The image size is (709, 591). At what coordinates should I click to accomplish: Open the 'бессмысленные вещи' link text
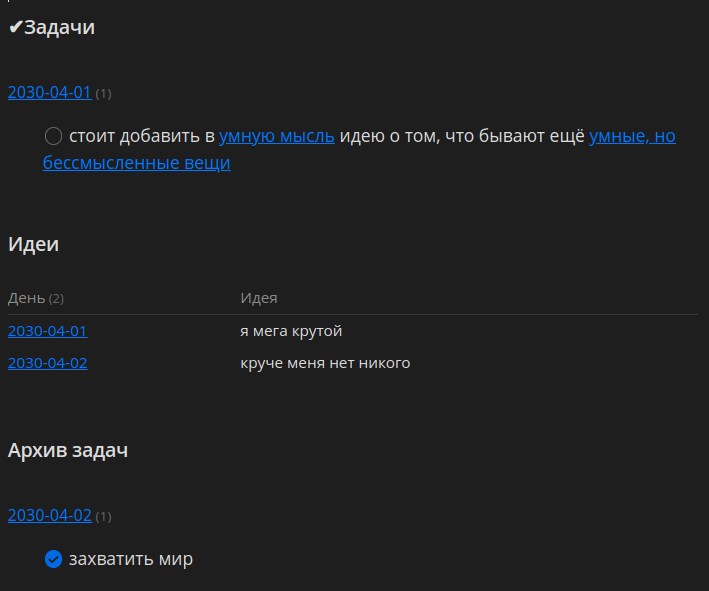[137, 163]
